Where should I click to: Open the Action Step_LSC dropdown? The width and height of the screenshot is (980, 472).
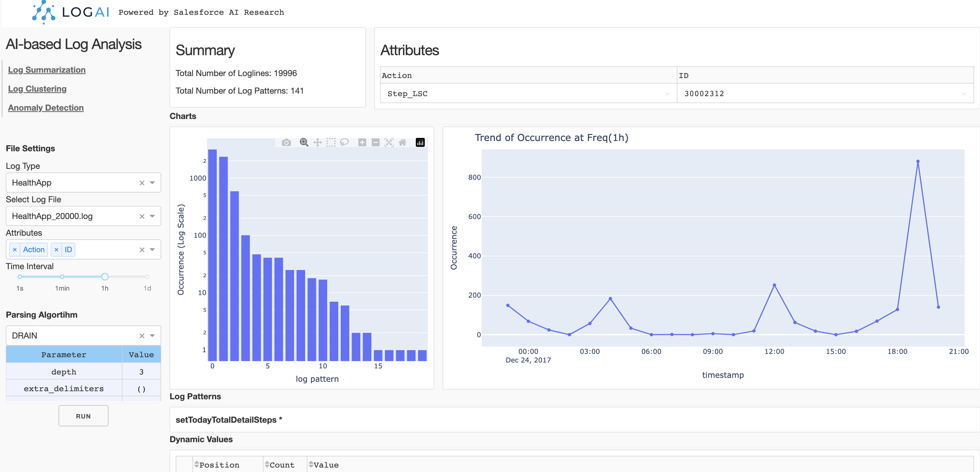pos(667,94)
